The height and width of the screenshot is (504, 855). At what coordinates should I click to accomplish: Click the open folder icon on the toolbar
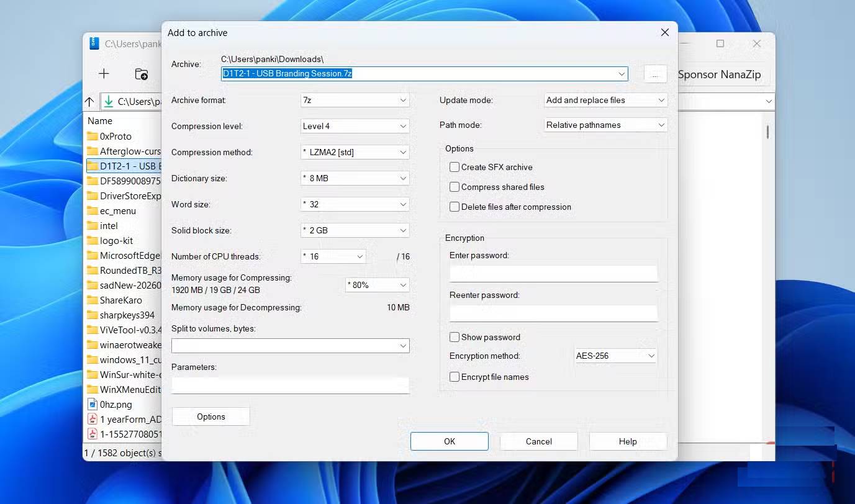(142, 73)
